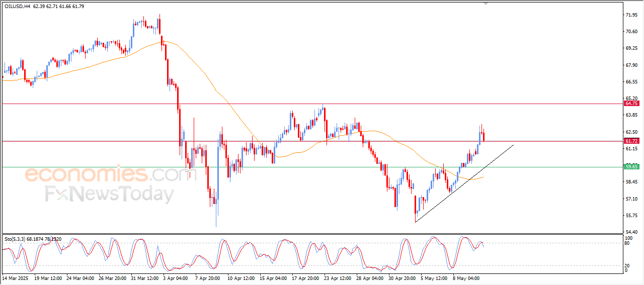Screen dimensions: 644x285
Task: Click the 15 Apr 04:00 date label
Action: (273, 277)
